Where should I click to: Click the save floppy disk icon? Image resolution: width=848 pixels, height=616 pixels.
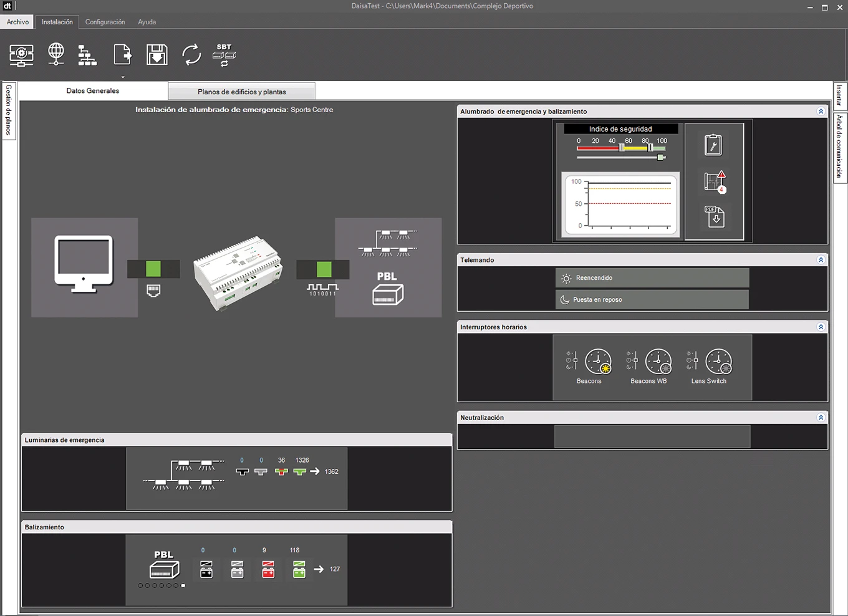click(x=157, y=55)
